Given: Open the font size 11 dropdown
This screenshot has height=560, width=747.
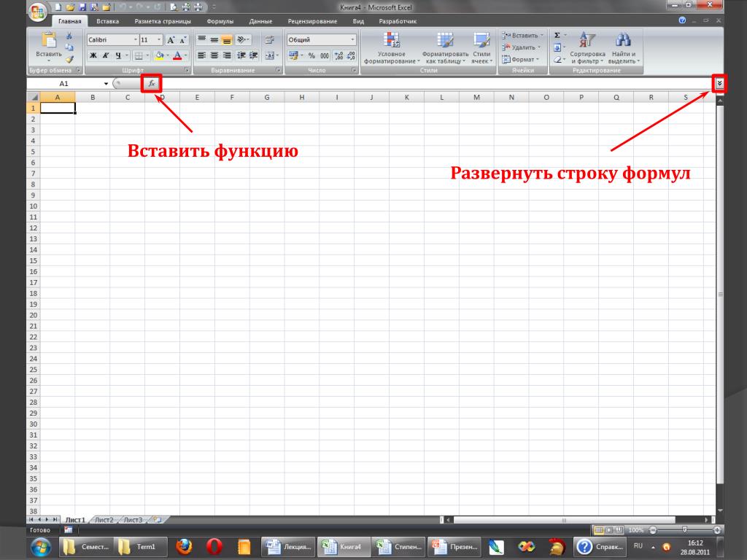Looking at the screenshot, I should (159, 40).
